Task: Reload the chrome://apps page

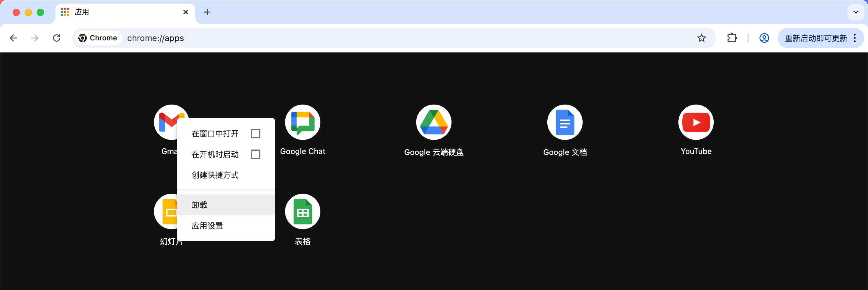Action: [57, 38]
